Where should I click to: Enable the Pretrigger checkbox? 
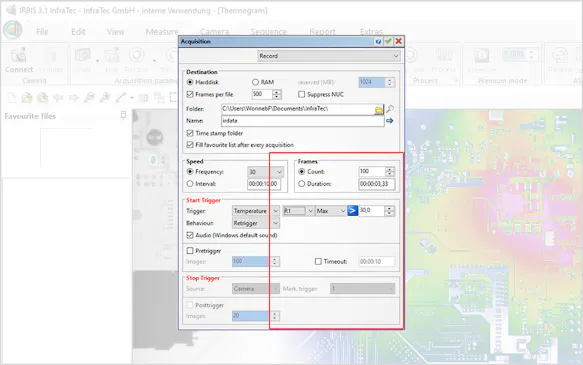190,251
